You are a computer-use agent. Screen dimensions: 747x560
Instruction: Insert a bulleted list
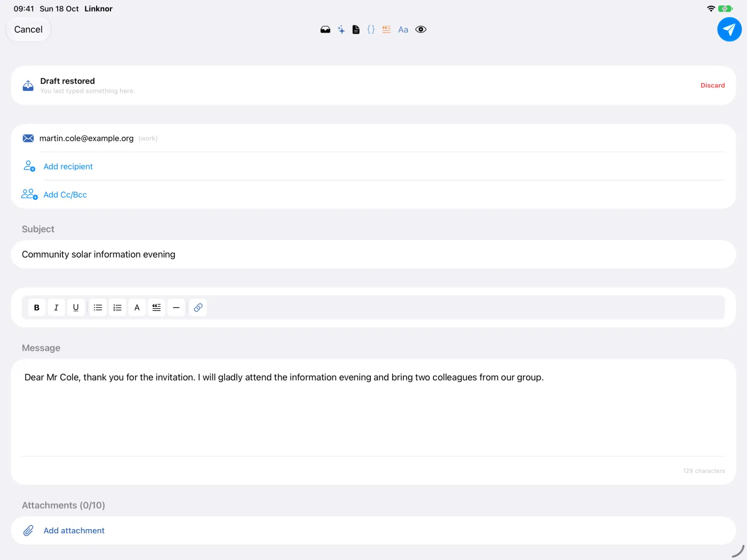click(98, 308)
